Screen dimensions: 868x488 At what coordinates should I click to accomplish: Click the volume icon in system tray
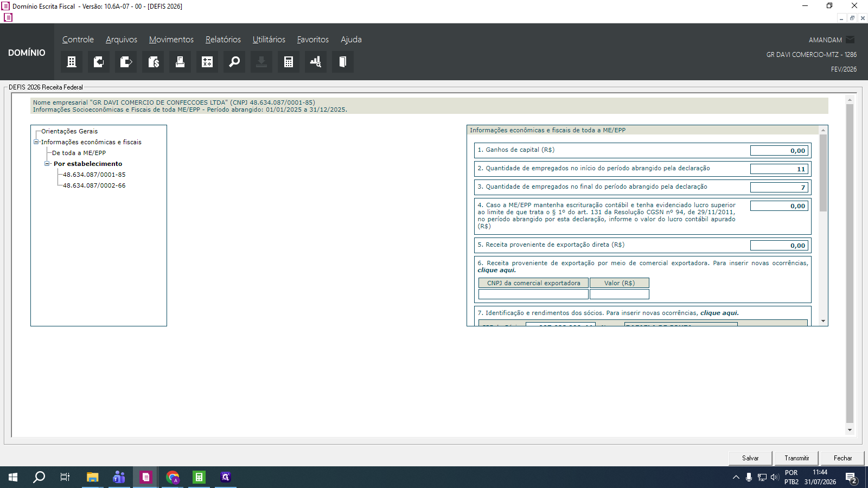pyautogui.click(x=775, y=477)
